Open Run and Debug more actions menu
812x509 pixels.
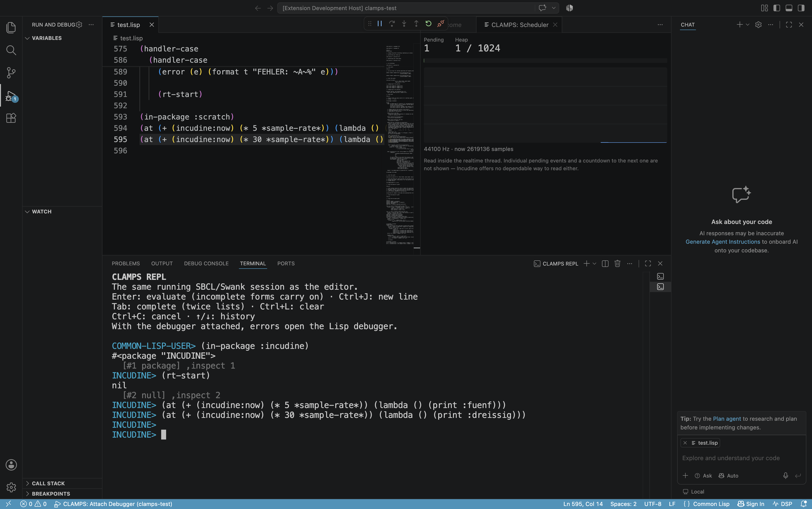click(x=91, y=25)
